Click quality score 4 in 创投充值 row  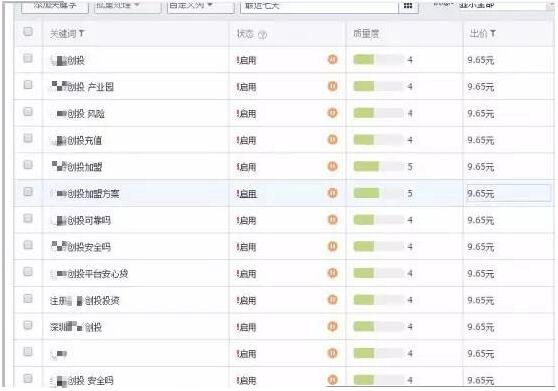tap(410, 140)
